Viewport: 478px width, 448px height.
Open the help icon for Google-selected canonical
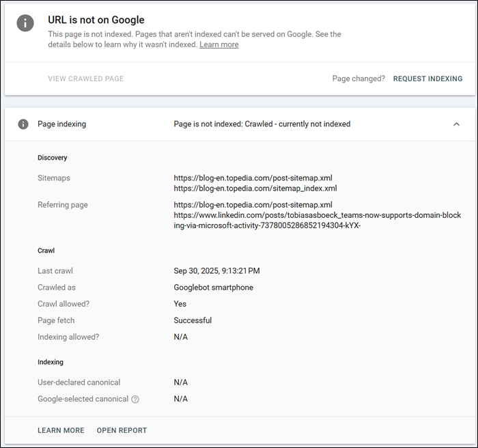pos(135,400)
